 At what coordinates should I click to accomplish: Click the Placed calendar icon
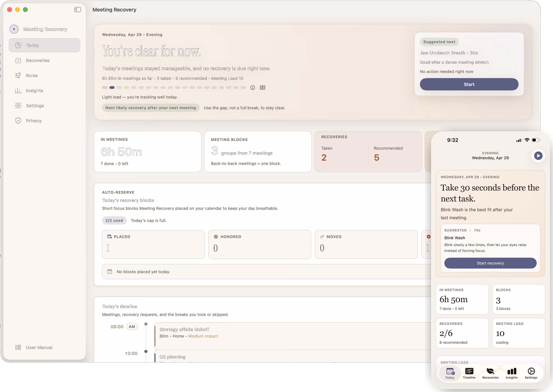pyautogui.click(x=109, y=237)
